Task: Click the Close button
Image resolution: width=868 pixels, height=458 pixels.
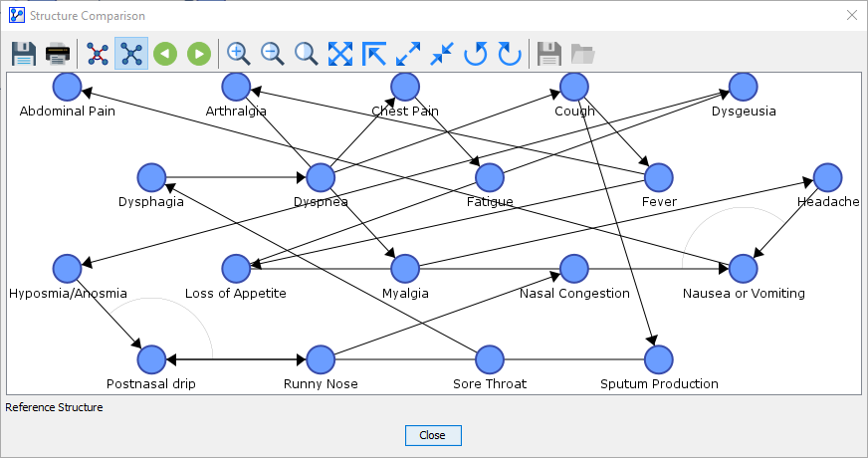Action: pos(433,435)
